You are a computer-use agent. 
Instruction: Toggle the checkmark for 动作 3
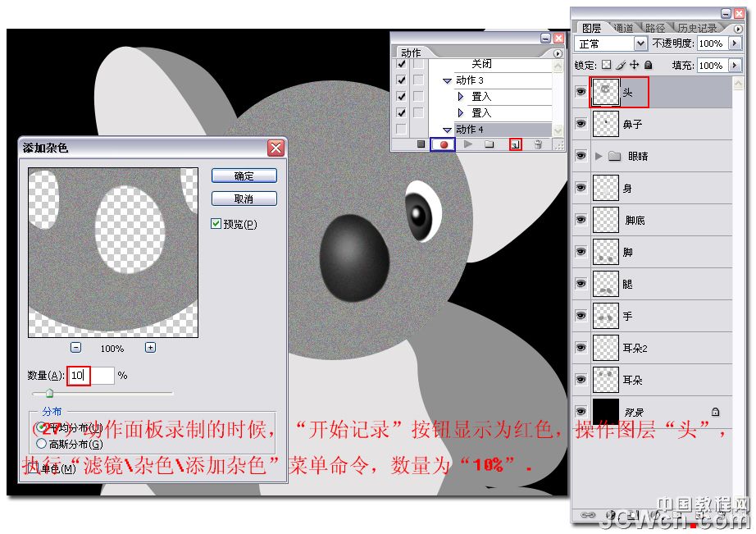[x=401, y=80]
